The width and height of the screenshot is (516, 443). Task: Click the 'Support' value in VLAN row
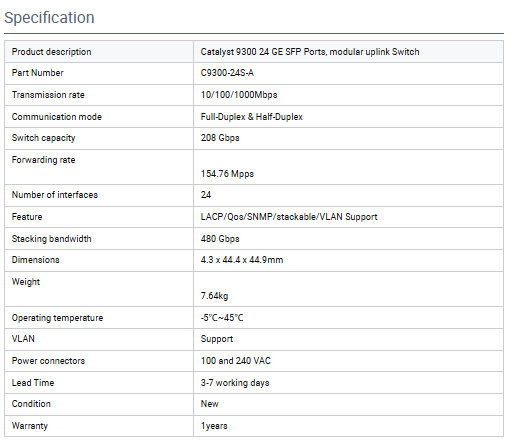(217, 339)
